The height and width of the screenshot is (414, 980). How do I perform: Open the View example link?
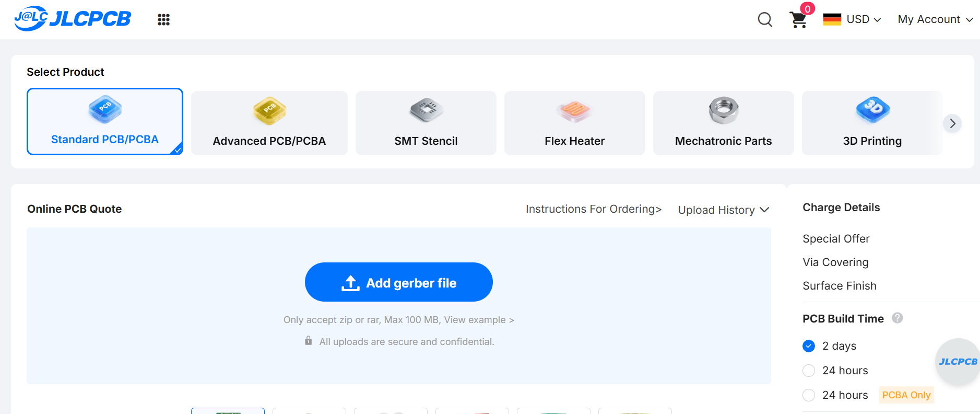point(479,320)
